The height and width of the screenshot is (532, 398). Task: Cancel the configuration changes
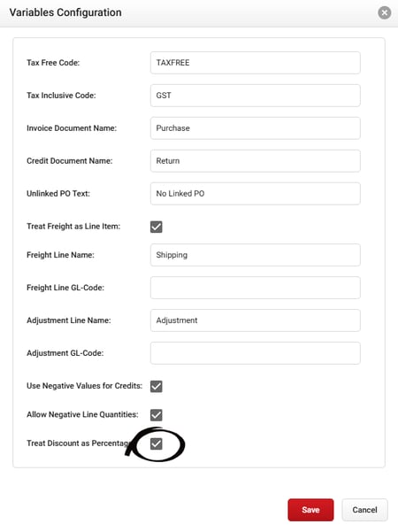point(364,510)
